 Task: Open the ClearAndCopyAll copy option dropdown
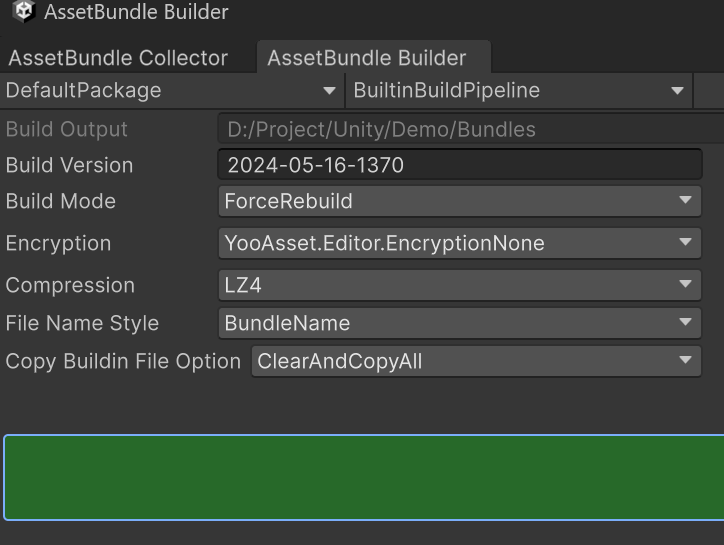coord(476,361)
